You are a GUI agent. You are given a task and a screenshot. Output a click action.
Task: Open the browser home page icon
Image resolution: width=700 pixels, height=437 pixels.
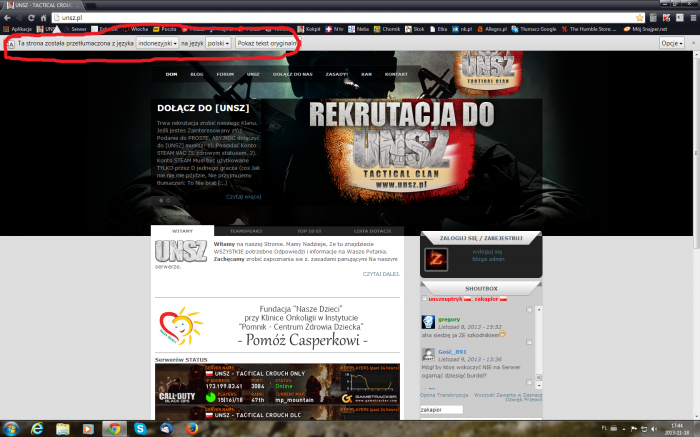(43, 18)
